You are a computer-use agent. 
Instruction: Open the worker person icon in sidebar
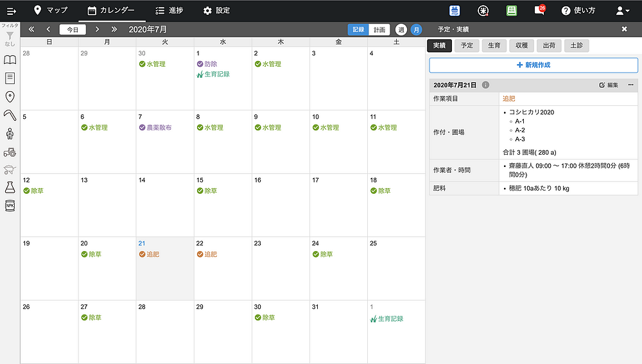click(10, 134)
